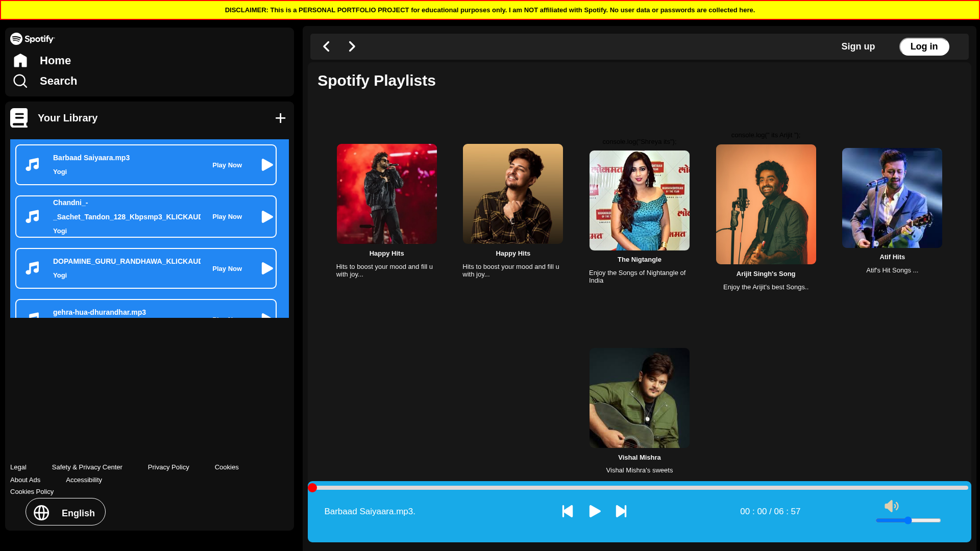980x551 pixels.
Task: Click 'Atif Hits' playlist title
Action: tap(892, 257)
